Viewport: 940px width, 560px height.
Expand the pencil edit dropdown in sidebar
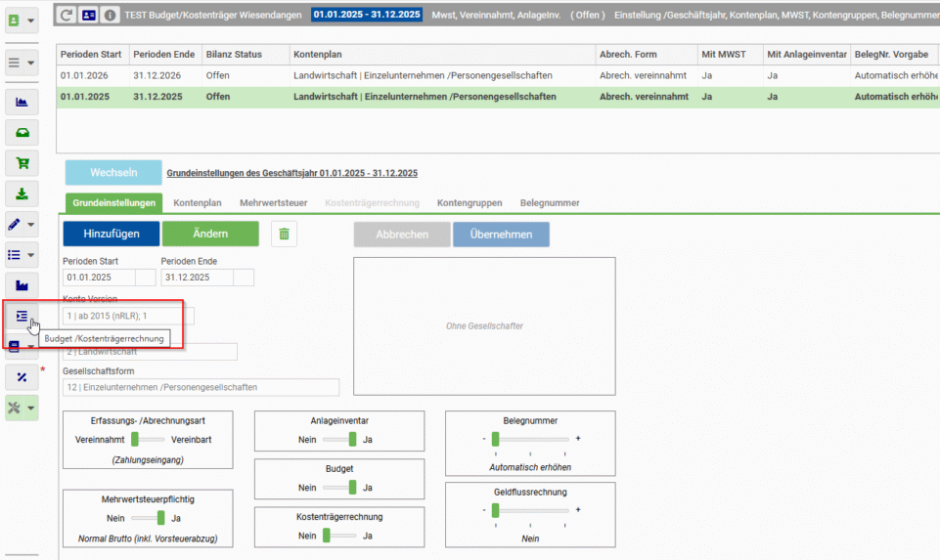click(x=22, y=225)
